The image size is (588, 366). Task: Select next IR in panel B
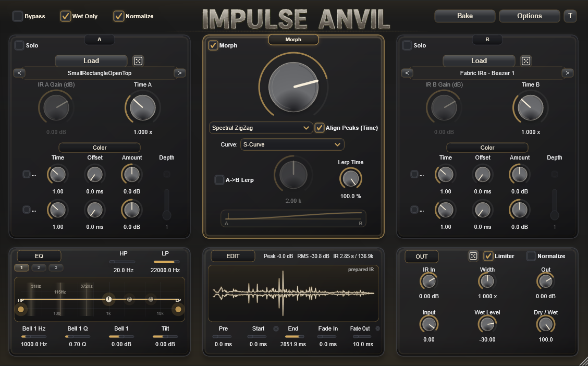pos(567,73)
